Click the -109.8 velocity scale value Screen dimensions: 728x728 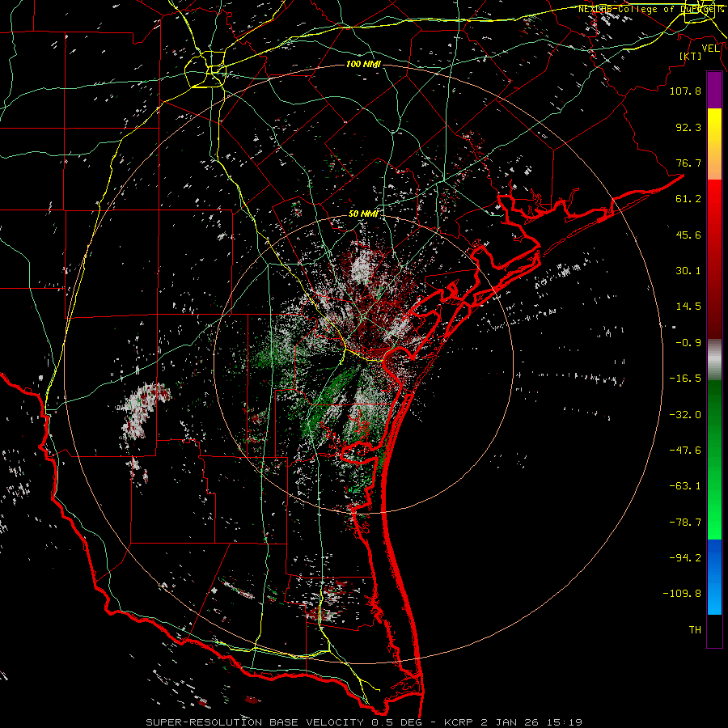tap(682, 594)
